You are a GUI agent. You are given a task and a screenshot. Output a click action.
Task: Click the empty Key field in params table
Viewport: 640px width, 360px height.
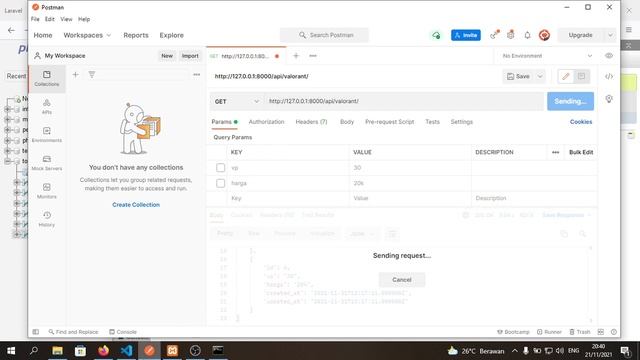click(x=288, y=198)
